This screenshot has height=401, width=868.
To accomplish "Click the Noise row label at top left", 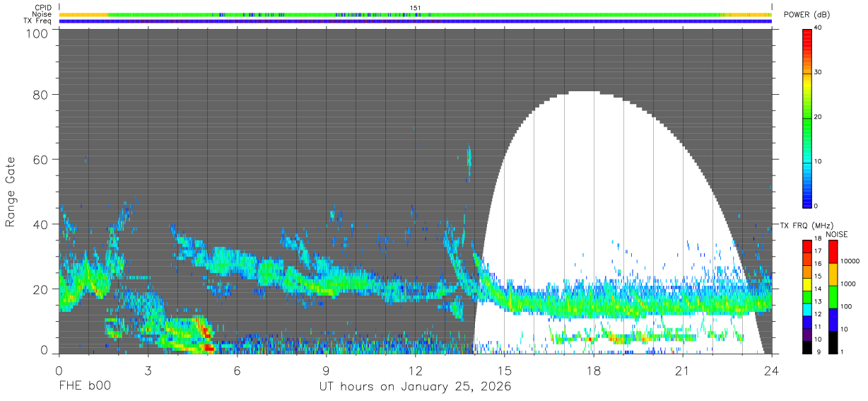I will pos(42,14).
